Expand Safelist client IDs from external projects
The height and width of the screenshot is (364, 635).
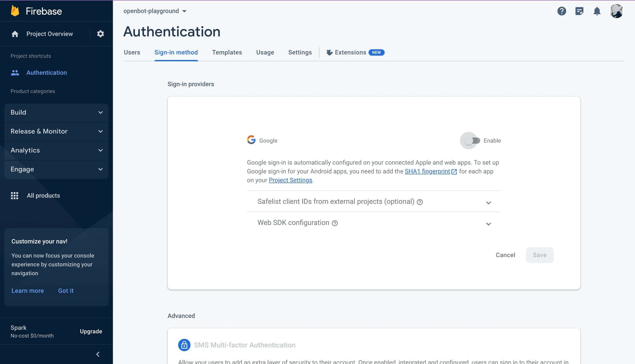coord(373,201)
